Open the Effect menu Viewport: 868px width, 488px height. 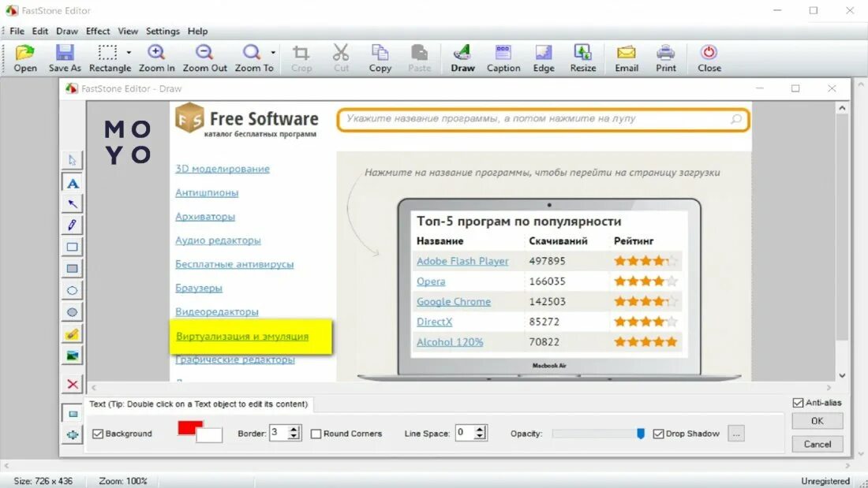tap(98, 31)
